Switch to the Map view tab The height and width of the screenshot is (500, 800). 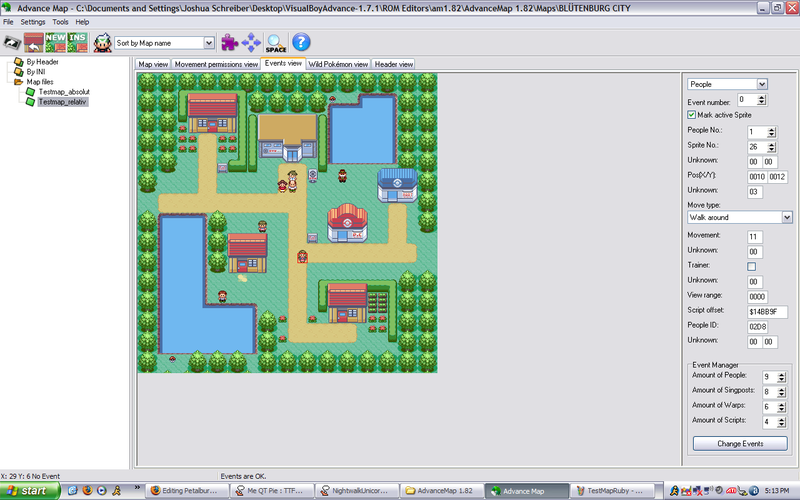153,64
